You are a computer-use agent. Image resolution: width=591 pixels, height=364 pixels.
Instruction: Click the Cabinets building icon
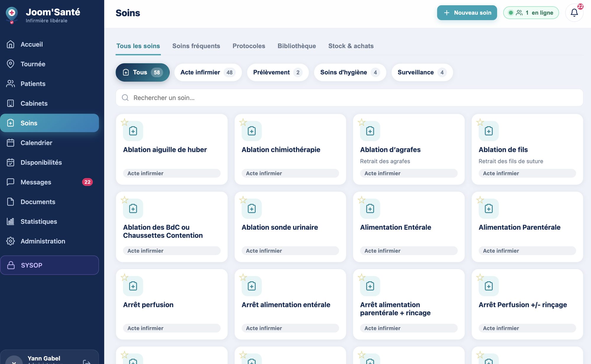pos(11,103)
